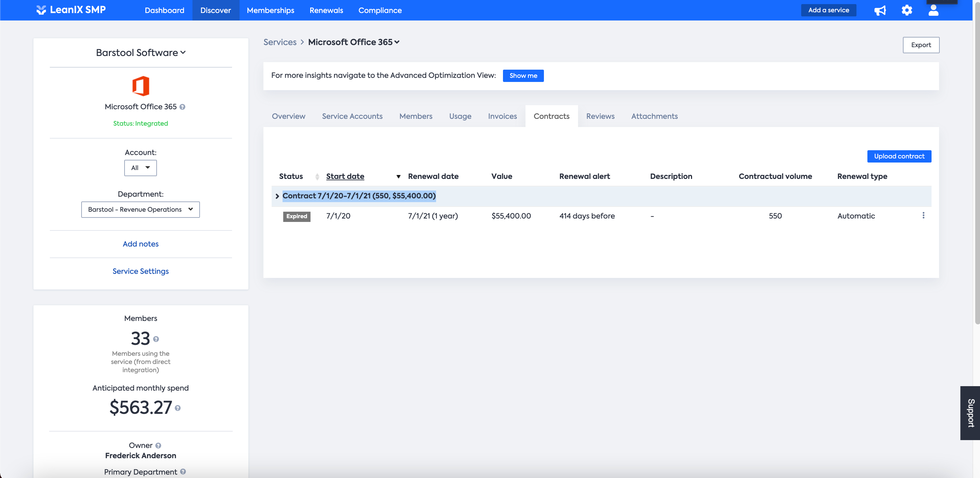
Task: Click the Services breadcrumb link
Action: pyautogui.click(x=279, y=42)
